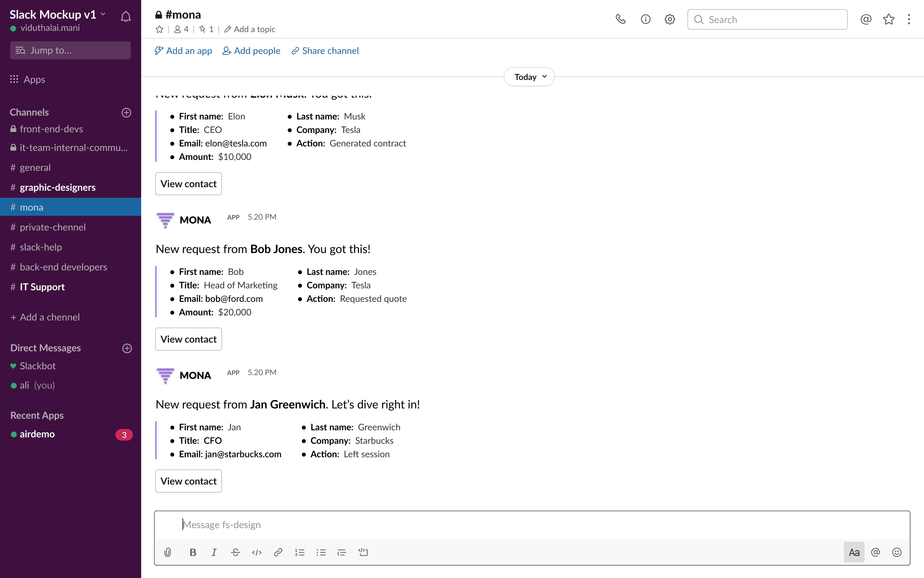Open the Today date dropdown
924x578 pixels.
pos(529,77)
